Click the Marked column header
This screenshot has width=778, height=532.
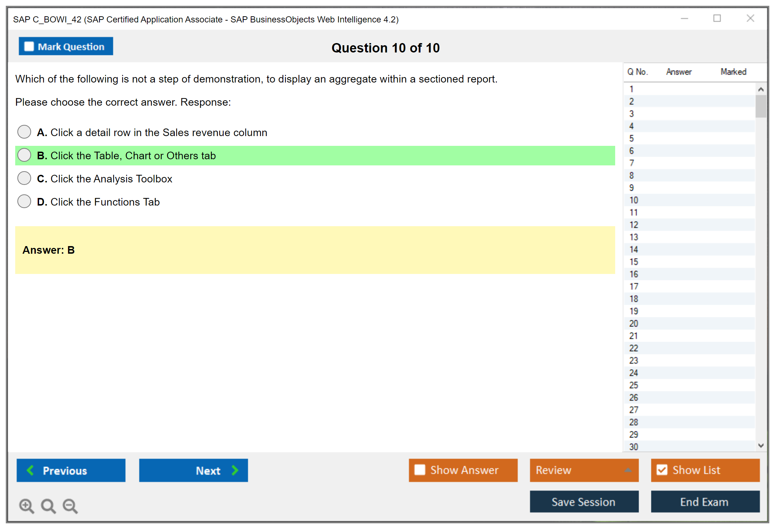pos(733,72)
